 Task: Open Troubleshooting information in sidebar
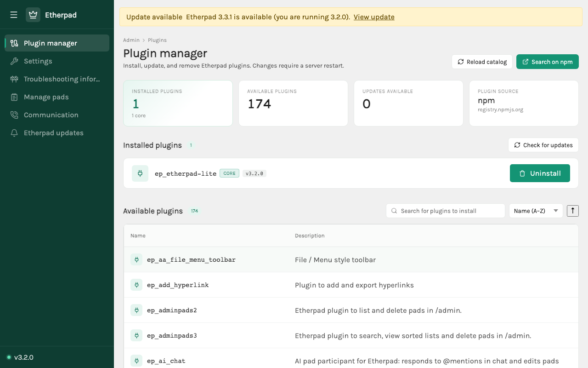(57, 79)
